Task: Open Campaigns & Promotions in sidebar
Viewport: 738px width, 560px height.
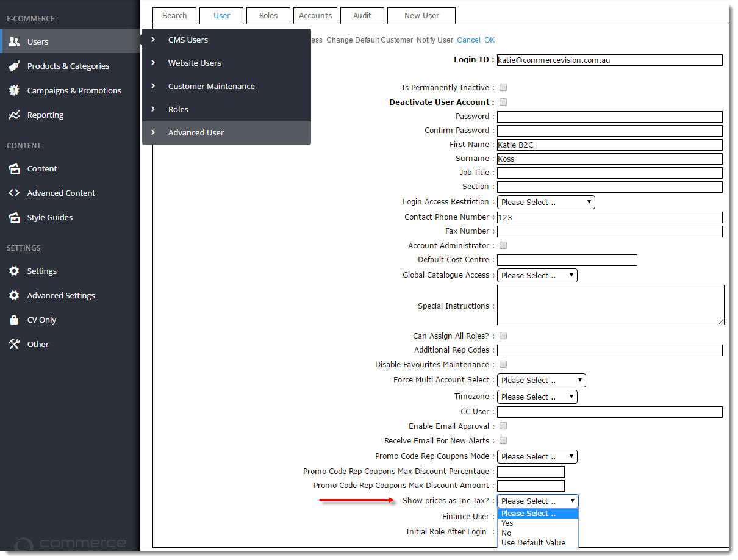Action: (70, 90)
